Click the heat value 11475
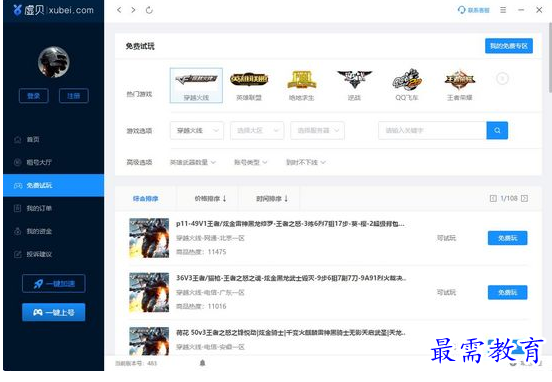The width and height of the screenshot is (552, 382). click(x=217, y=252)
